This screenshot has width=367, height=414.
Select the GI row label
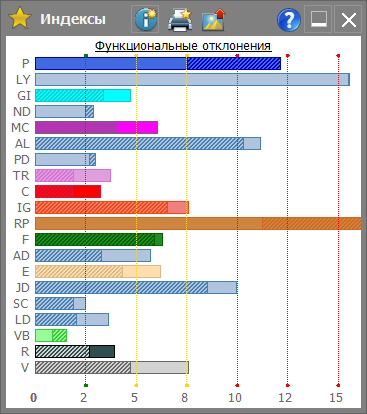click(24, 96)
